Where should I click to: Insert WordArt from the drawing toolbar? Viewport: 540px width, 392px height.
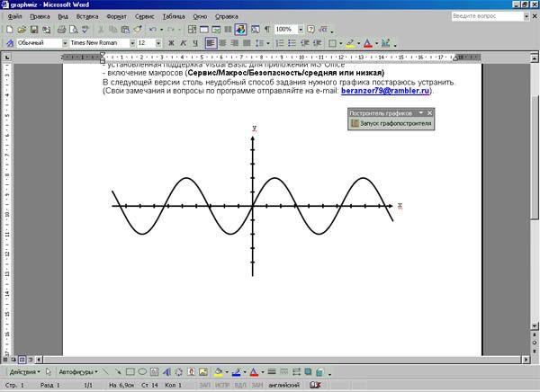(x=166, y=371)
